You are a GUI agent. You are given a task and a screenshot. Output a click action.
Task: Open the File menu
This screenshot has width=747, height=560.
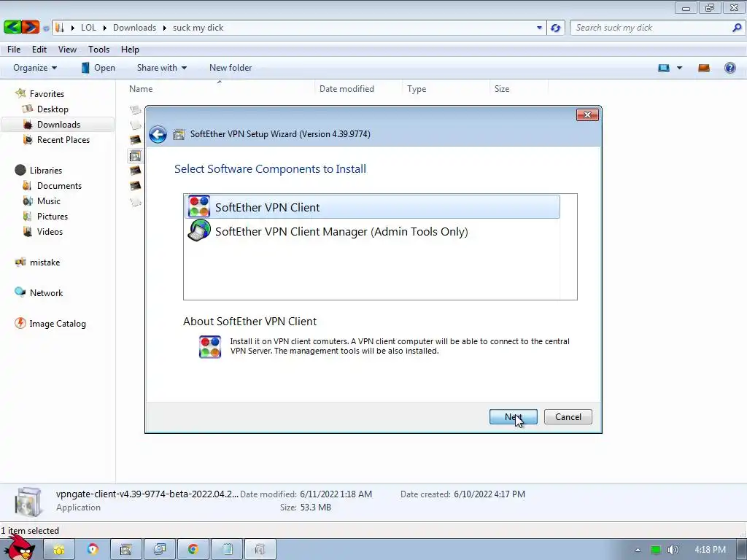(14, 50)
